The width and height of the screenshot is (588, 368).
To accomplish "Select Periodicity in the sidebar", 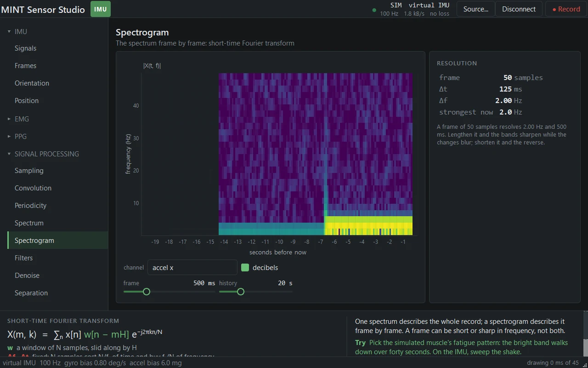I will (x=58, y=206).
